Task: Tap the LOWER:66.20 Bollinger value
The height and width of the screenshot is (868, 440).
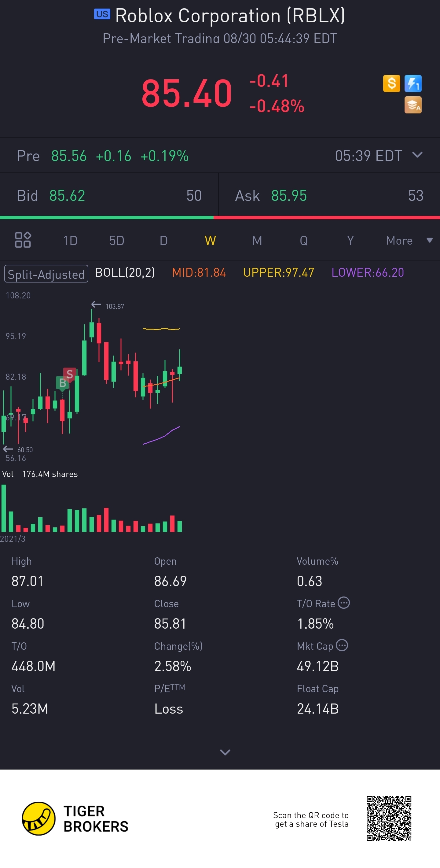Action: click(368, 272)
